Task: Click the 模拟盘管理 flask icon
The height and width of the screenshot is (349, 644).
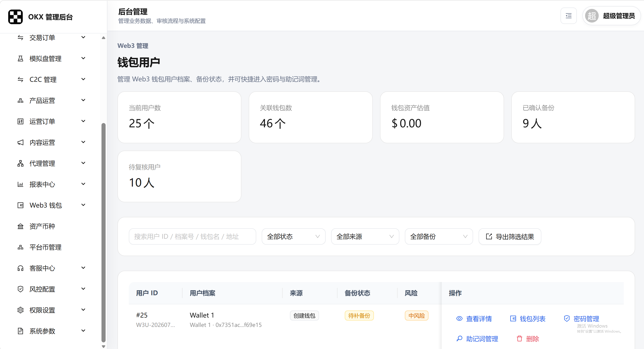Action: [x=20, y=59]
